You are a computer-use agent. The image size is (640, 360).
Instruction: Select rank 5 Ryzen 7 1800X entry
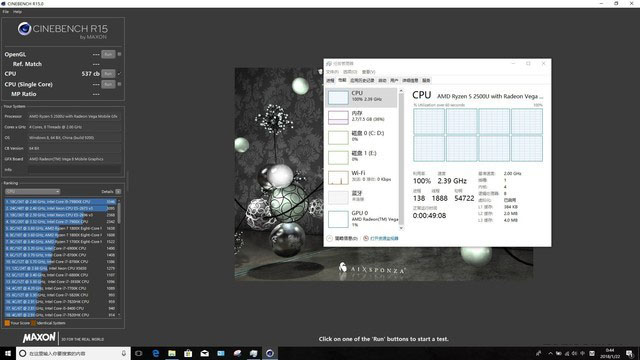60,228
